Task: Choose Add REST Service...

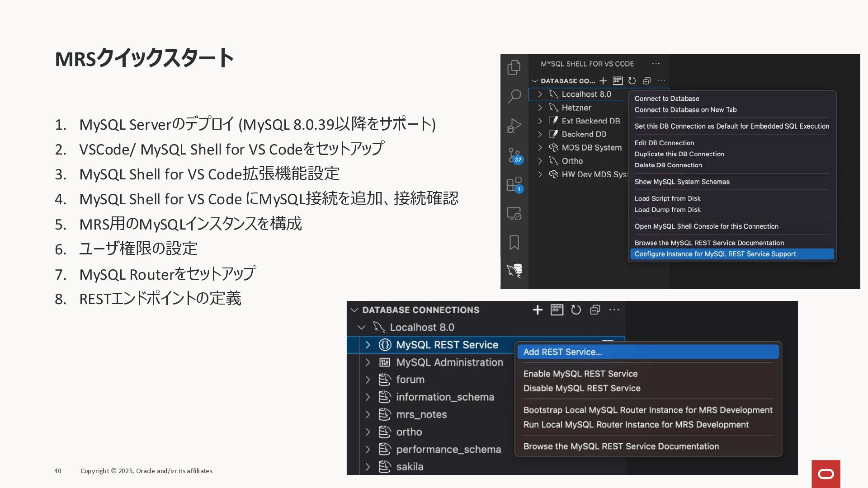Action: pyautogui.click(x=648, y=352)
